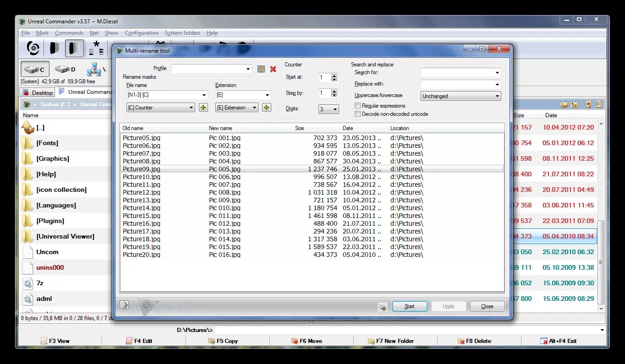Open [E] Extension placeholder dropdown
625x364 pixels.
pos(237,108)
